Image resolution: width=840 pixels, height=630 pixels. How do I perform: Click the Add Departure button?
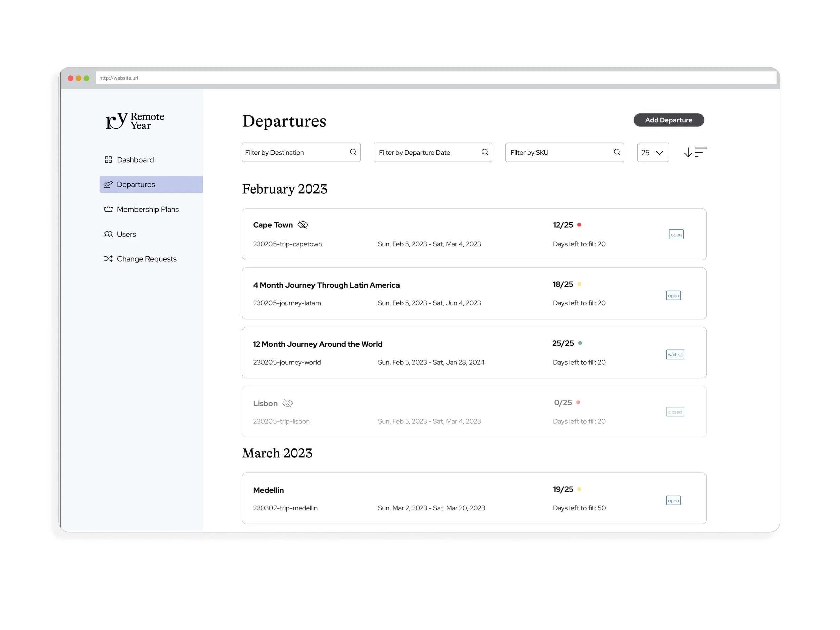(668, 120)
